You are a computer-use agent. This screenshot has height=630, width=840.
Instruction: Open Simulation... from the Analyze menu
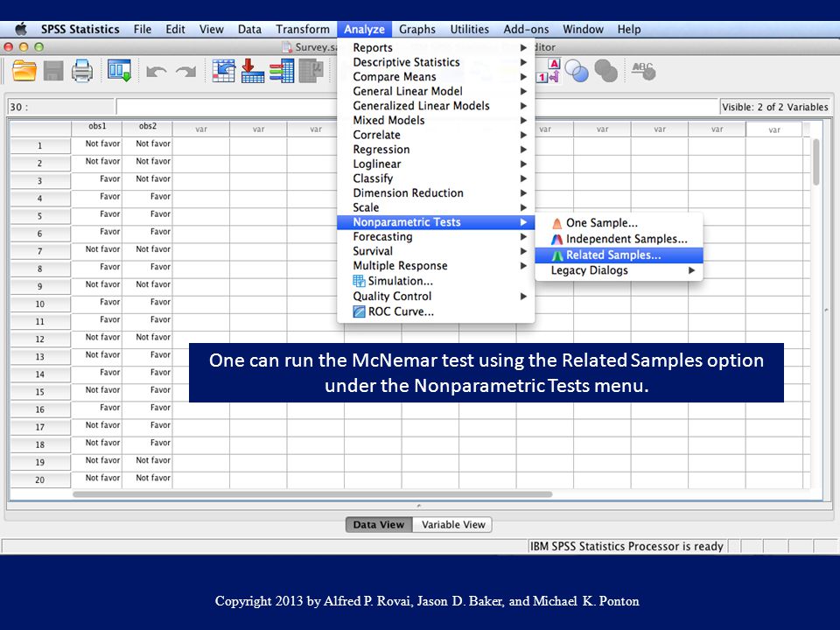tap(436, 281)
